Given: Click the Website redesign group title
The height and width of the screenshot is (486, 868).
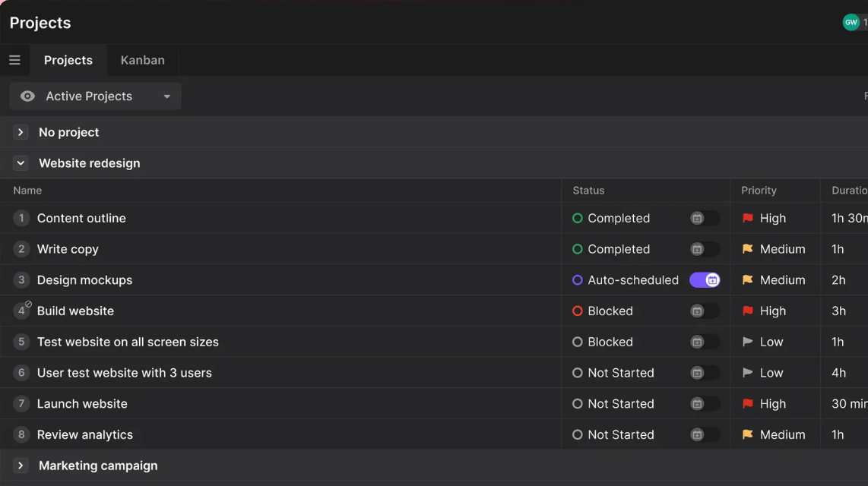Looking at the screenshot, I should [89, 163].
